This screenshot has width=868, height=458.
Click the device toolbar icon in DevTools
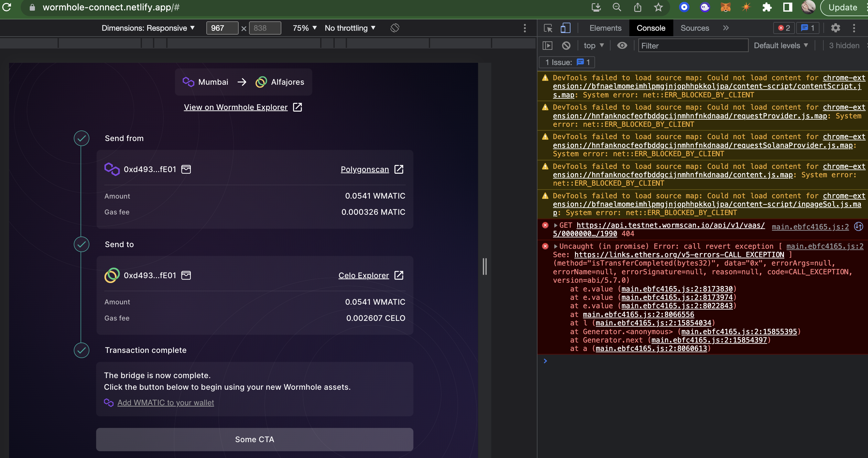pyautogui.click(x=565, y=28)
